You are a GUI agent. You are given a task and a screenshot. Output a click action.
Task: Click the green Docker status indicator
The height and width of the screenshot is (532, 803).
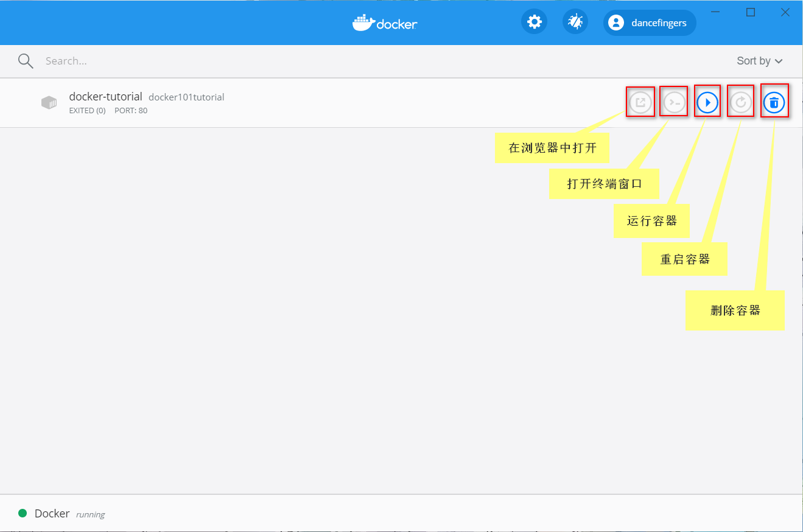23,513
